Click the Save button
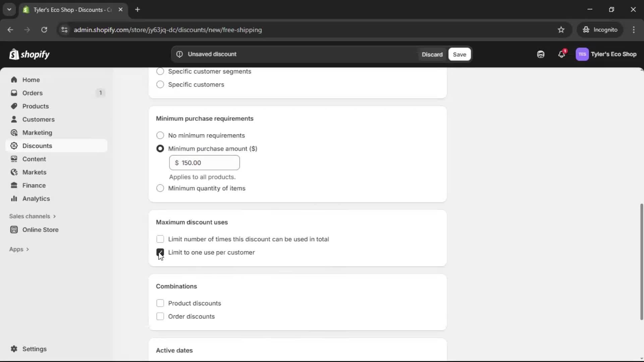Image resolution: width=644 pixels, height=362 pixels. (459, 54)
